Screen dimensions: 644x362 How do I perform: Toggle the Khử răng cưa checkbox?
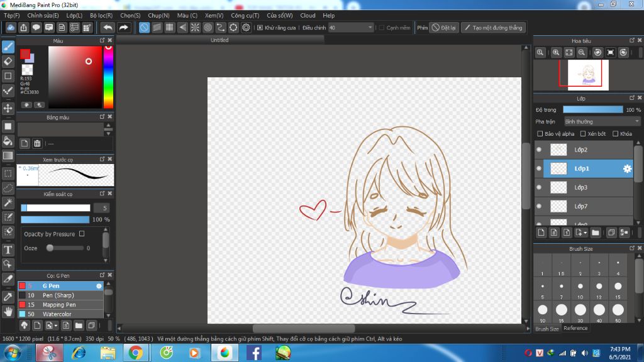260,28
